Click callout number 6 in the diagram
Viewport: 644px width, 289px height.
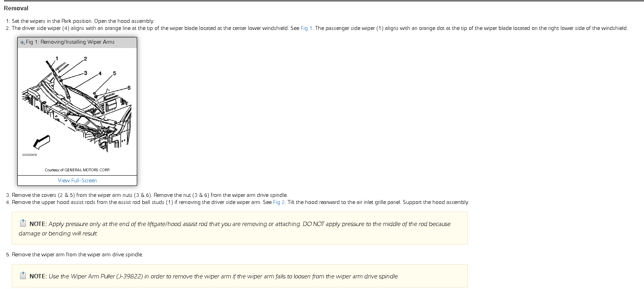click(x=129, y=88)
